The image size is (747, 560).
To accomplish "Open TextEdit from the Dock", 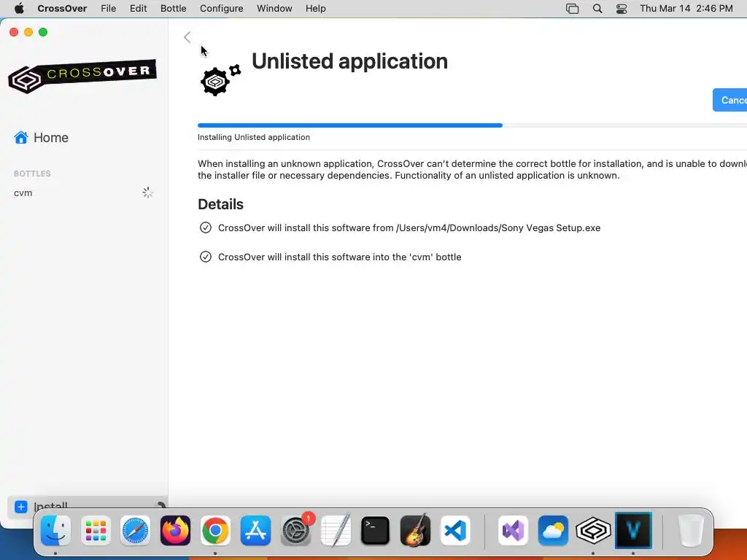I will 336,530.
